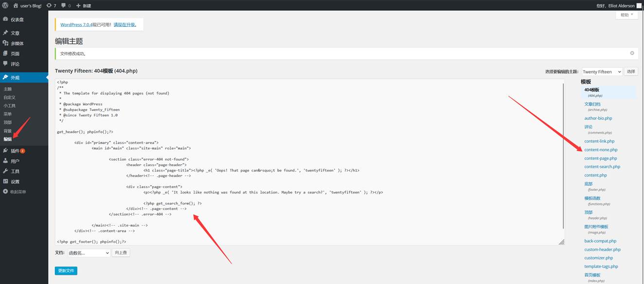
Task: Open 菜单 submenu item
Action: pos(7,114)
